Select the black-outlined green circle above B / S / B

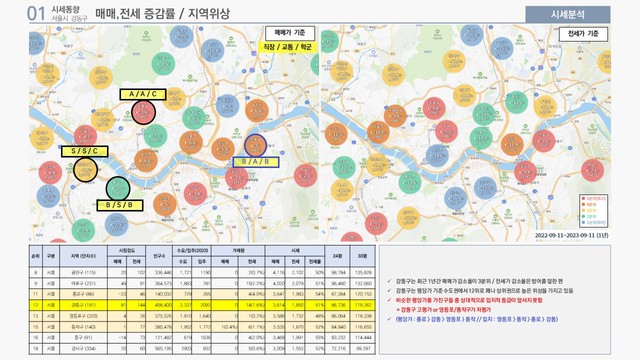(118, 189)
